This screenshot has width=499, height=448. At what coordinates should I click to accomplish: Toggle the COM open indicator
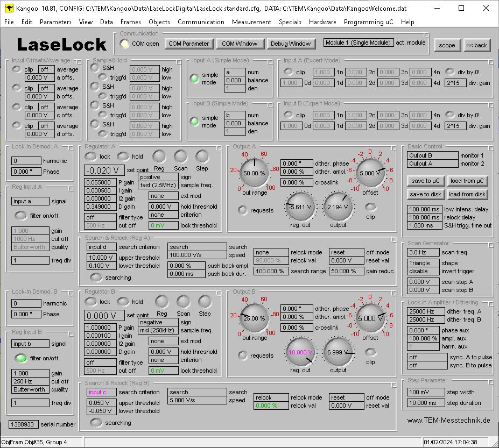[124, 44]
